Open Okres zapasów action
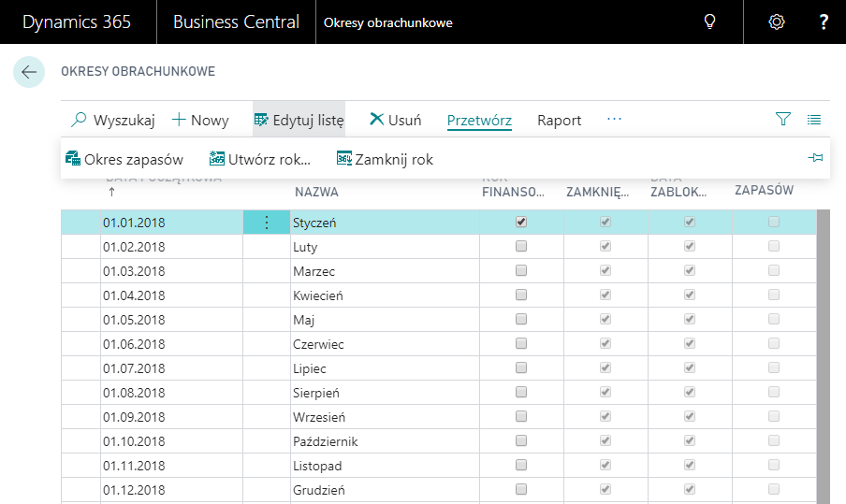The width and height of the screenshot is (846, 504). pos(124,159)
